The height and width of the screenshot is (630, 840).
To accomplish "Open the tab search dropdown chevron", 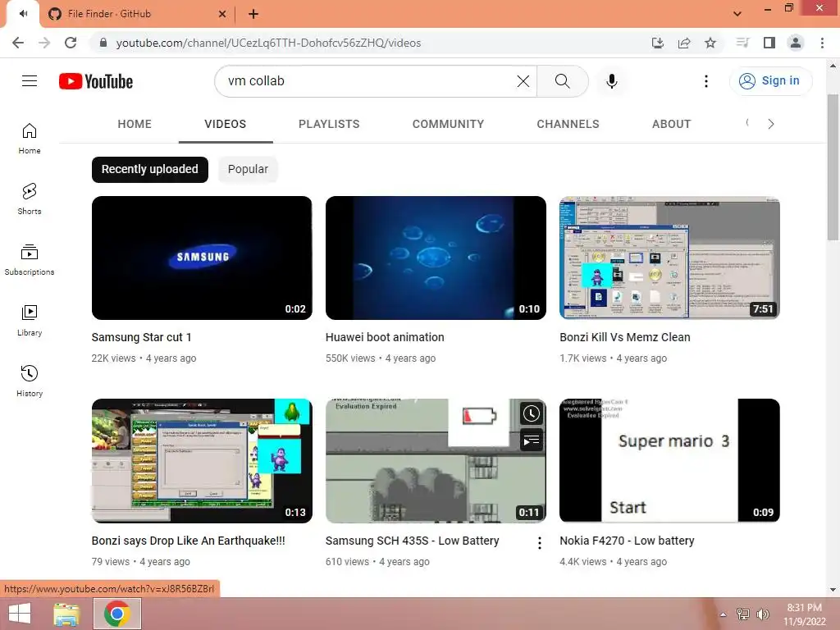I will coord(737,14).
